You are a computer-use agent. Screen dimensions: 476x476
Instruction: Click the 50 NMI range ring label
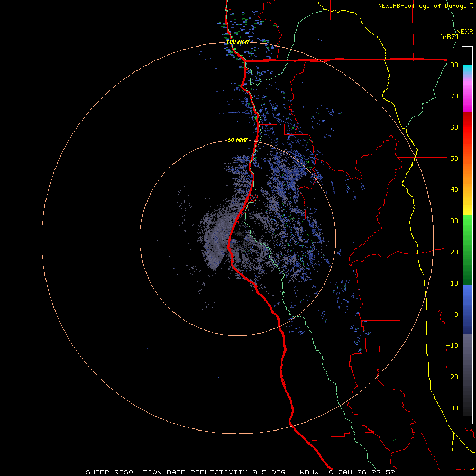tap(237, 140)
